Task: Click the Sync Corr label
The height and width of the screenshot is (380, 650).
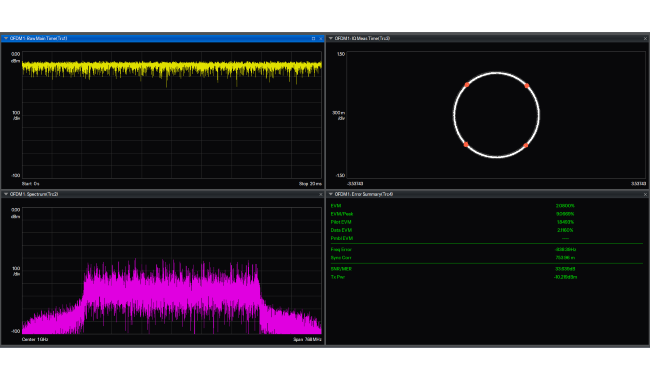Action: tap(341, 258)
